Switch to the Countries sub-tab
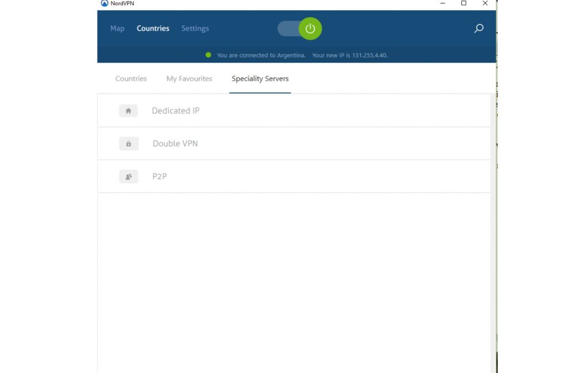This screenshot has height=373, width=588. (131, 79)
